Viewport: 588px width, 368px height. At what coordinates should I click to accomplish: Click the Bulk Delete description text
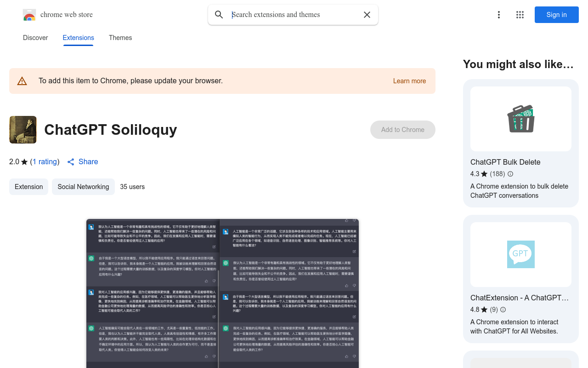519,191
